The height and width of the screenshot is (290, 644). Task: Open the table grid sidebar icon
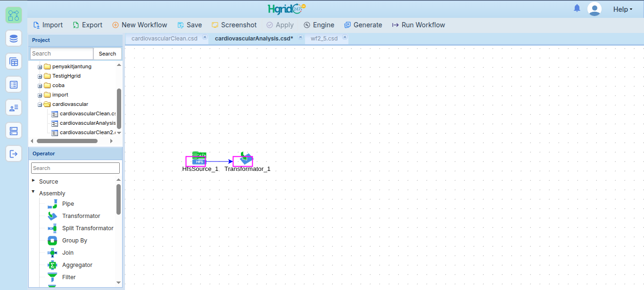point(14,61)
